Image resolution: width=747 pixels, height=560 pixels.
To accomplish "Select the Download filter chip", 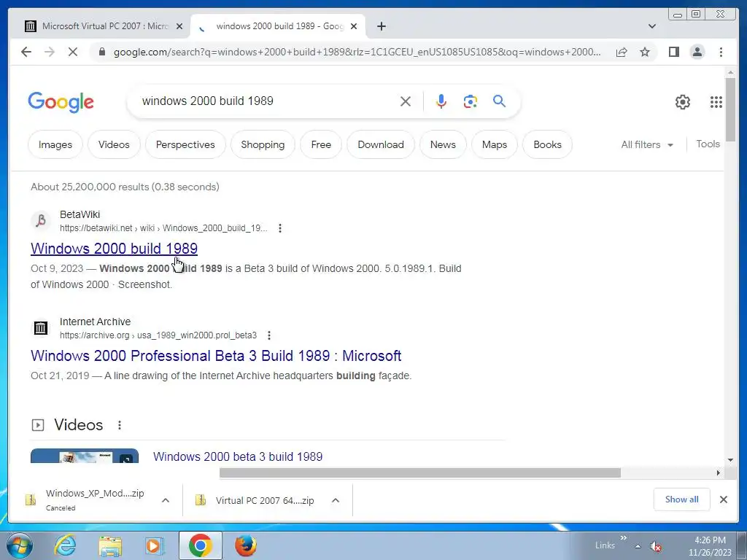I will point(381,144).
